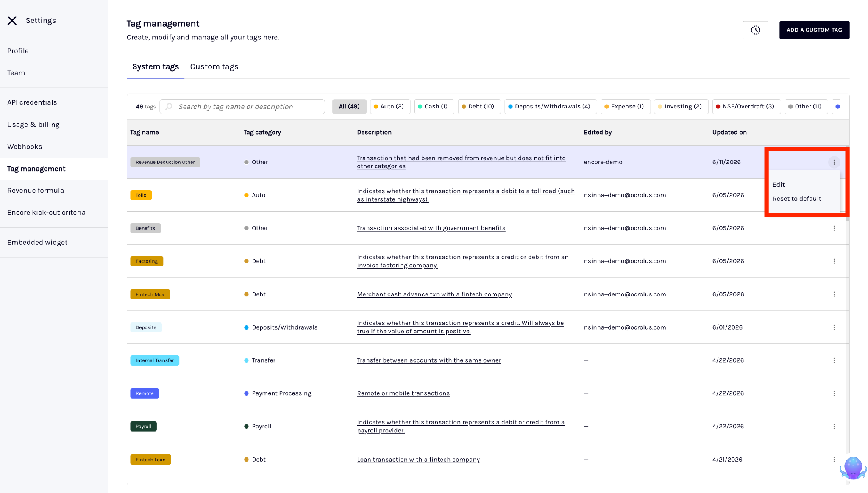Open the kebab menu for Fintech Loan row
Screen dimensions: 868x493
(x=834, y=460)
